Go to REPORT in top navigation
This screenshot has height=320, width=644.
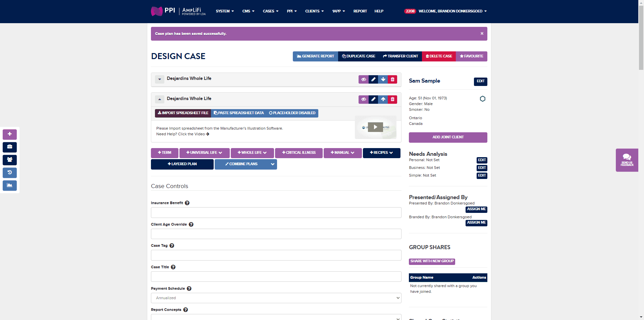[x=360, y=11]
